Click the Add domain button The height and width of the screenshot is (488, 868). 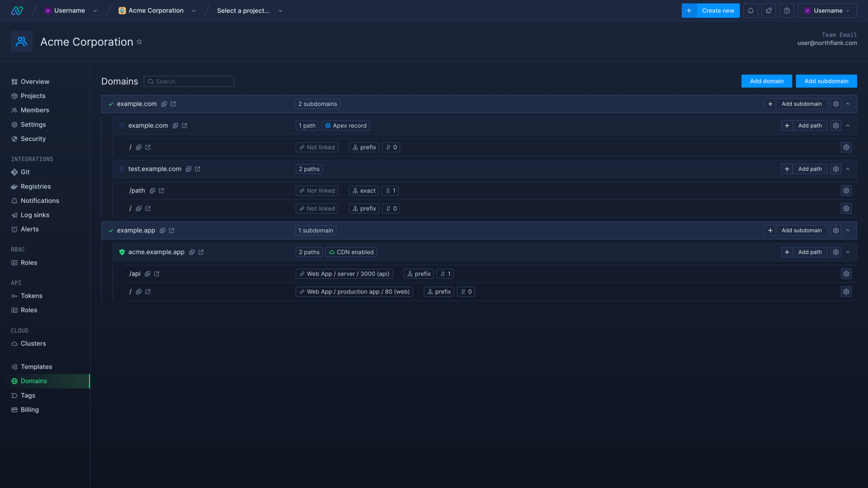point(767,81)
